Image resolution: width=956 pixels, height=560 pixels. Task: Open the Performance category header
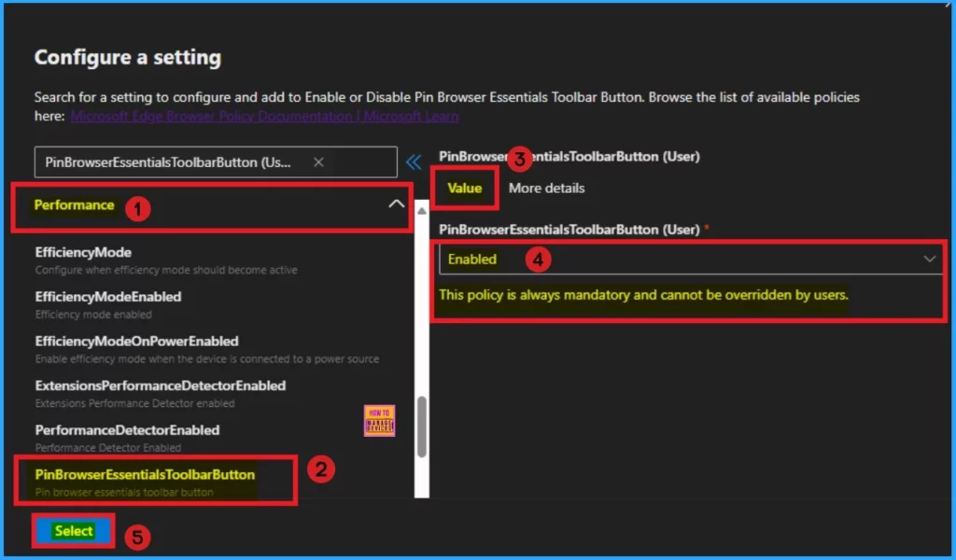click(212, 205)
